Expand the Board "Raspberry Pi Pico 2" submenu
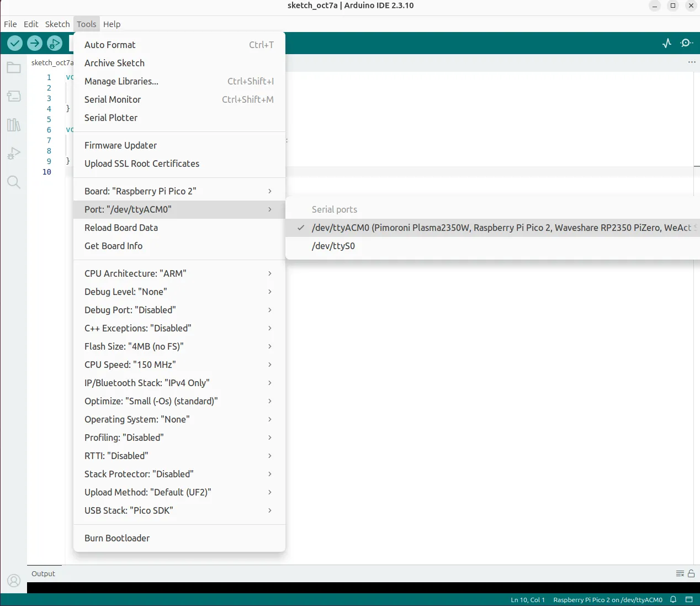The height and width of the screenshot is (606, 700). click(179, 191)
